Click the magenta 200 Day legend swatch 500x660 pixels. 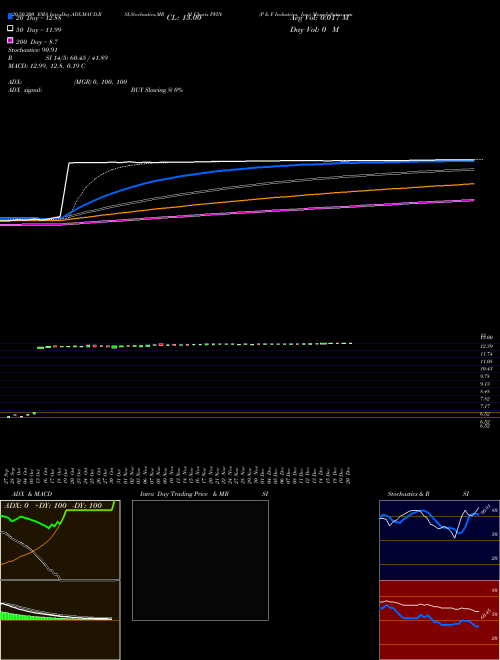coord(10,40)
